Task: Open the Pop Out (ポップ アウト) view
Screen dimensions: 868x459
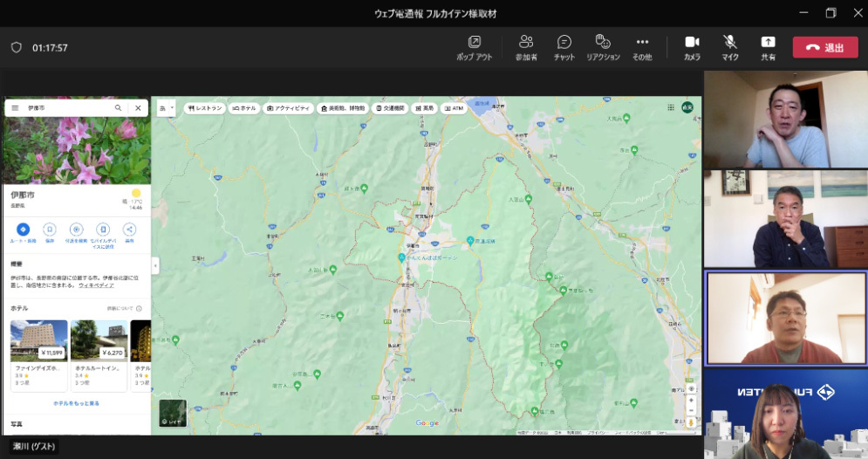Action: (x=474, y=42)
